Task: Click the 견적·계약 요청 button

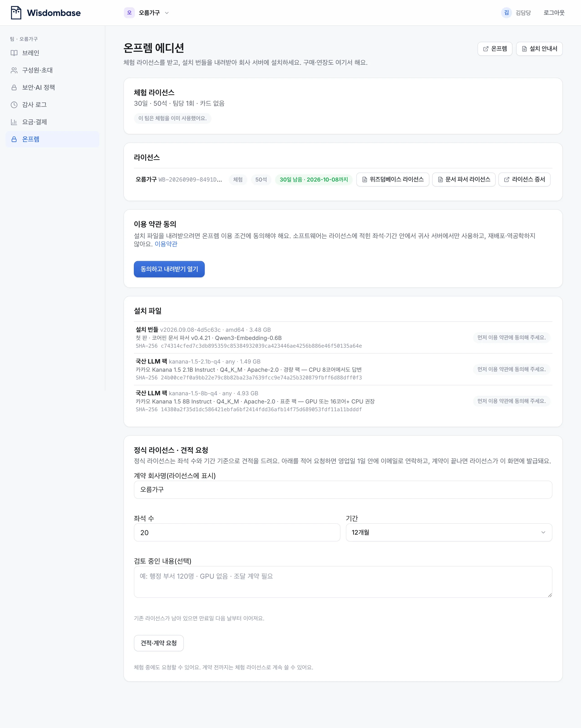Action: 159,643
